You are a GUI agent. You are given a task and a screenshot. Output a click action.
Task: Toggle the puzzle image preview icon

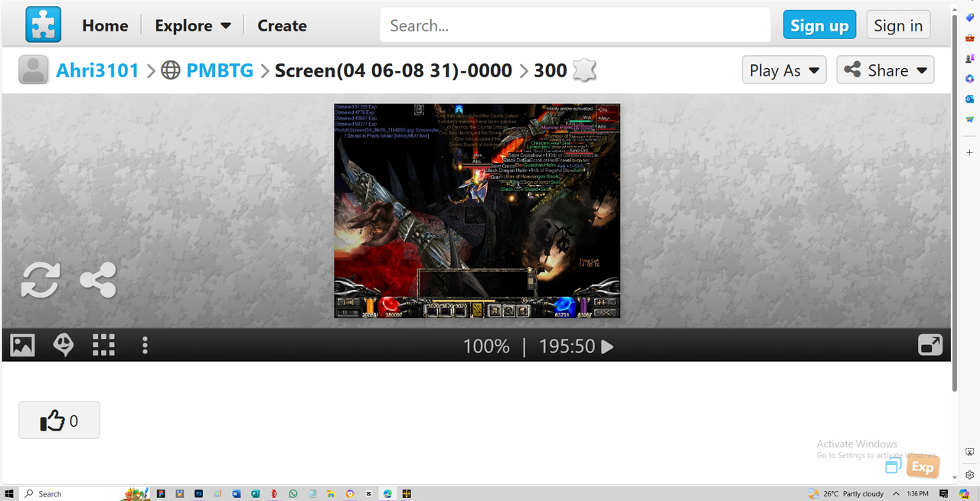coord(22,346)
